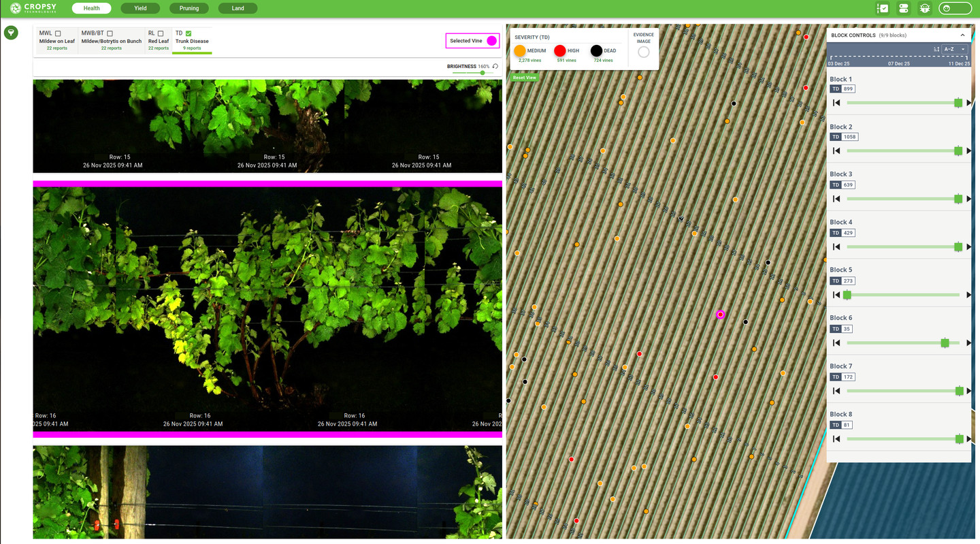Click the Reset View button
This screenshot has height=544, width=980.
(524, 78)
